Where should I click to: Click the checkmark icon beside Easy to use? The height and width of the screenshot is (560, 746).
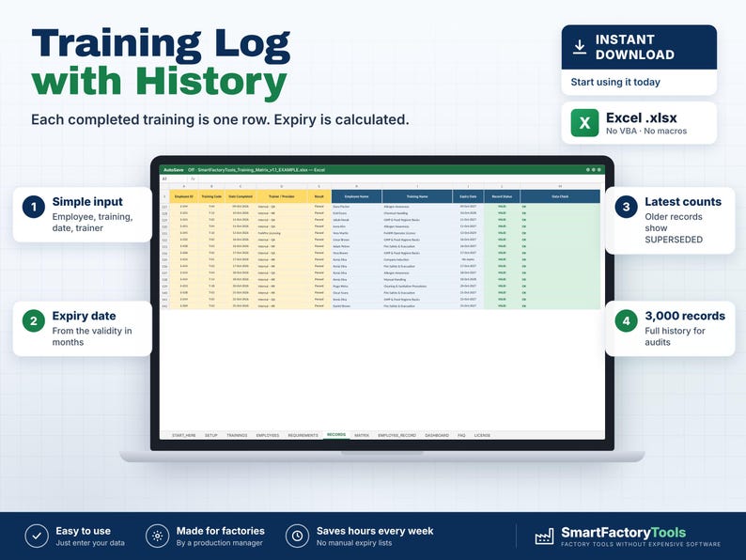coord(37,537)
